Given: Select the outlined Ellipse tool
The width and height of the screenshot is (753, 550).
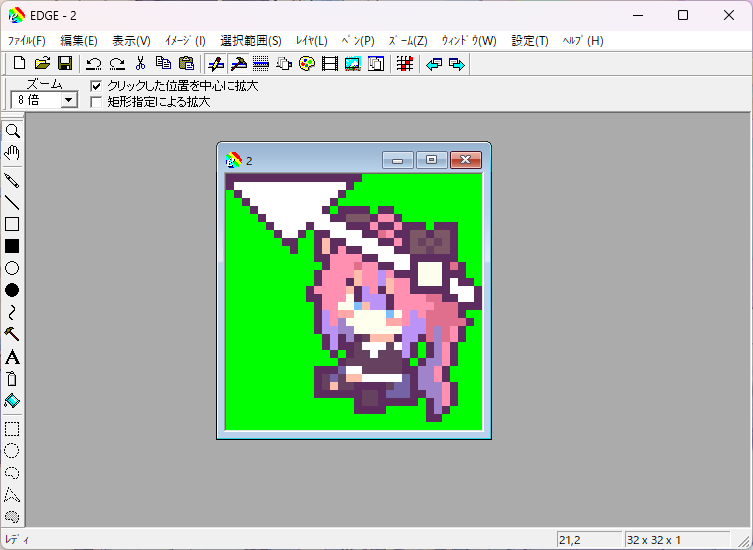Looking at the screenshot, I should click(x=12, y=268).
